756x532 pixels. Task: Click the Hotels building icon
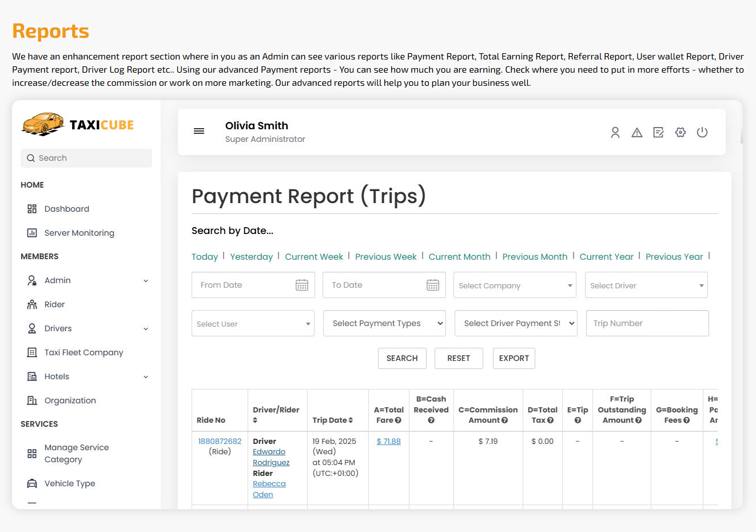point(32,376)
